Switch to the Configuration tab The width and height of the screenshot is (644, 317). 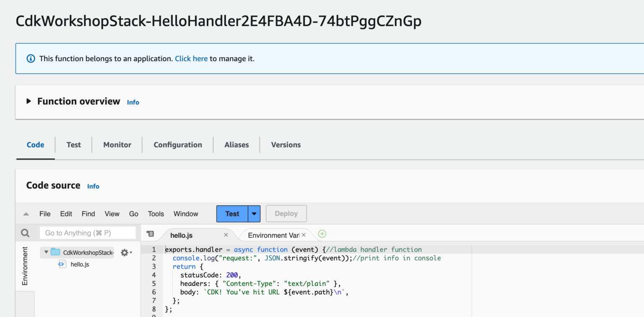coord(177,144)
